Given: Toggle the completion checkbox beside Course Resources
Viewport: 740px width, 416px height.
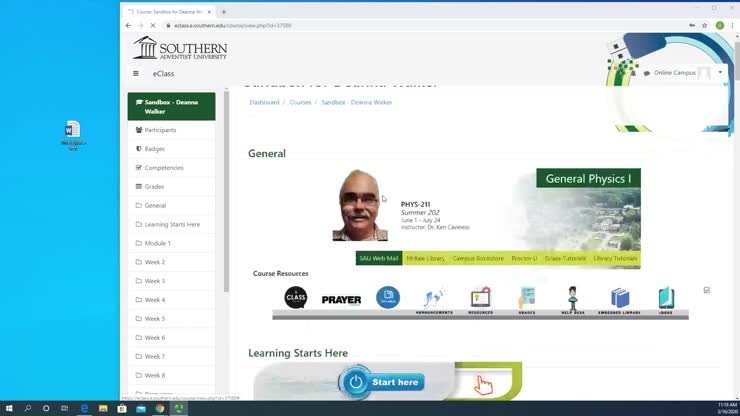Looking at the screenshot, I should [x=706, y=290].
